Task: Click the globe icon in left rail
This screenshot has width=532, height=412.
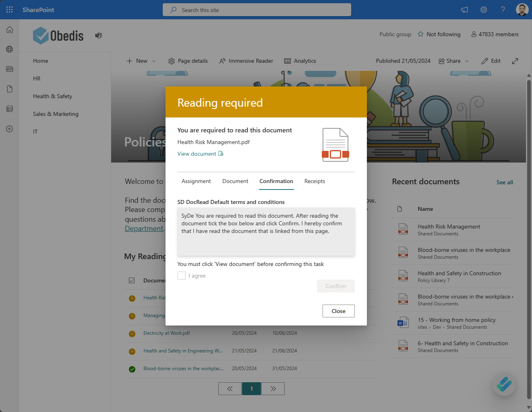Action: pos(10,49)
